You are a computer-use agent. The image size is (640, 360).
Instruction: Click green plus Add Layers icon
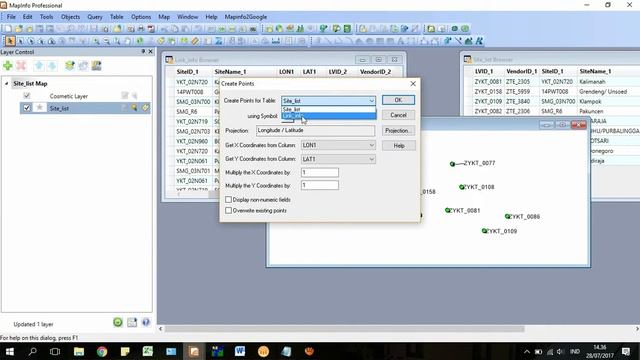click(x=8, y=65)
